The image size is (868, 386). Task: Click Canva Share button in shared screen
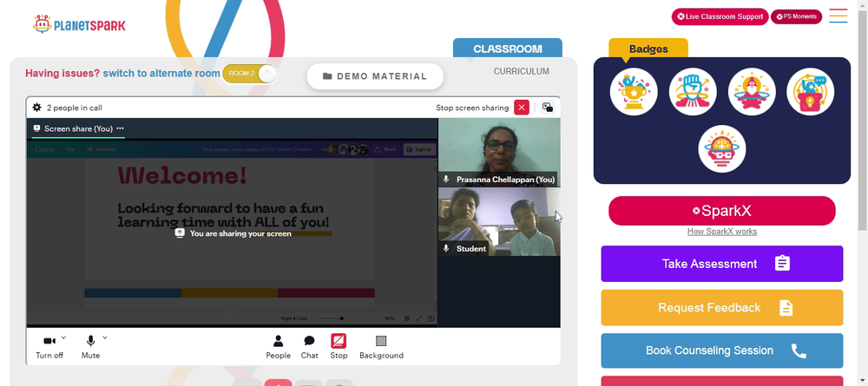386,149
